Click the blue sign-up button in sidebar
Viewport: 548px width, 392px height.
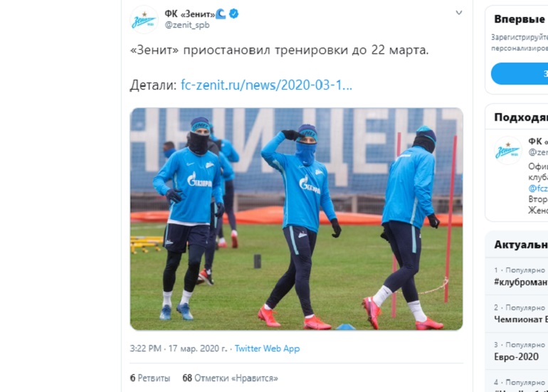pos(520,74)
